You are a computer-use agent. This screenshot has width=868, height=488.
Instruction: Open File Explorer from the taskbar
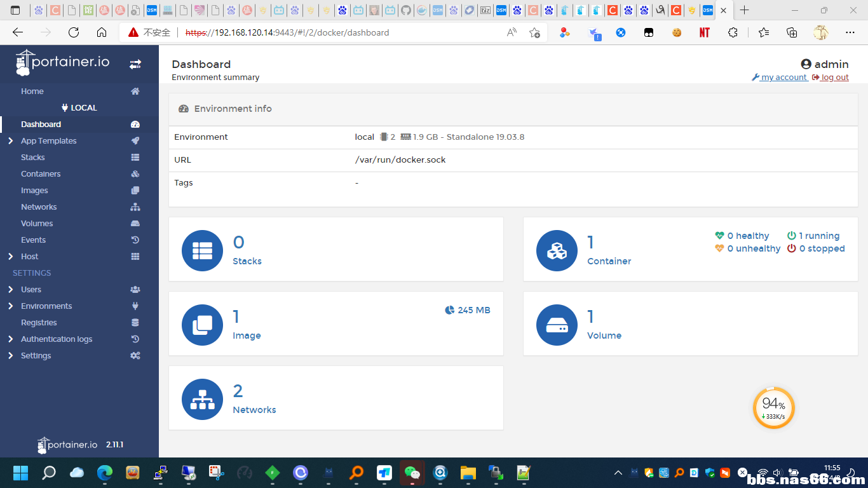tap(468, 473)
